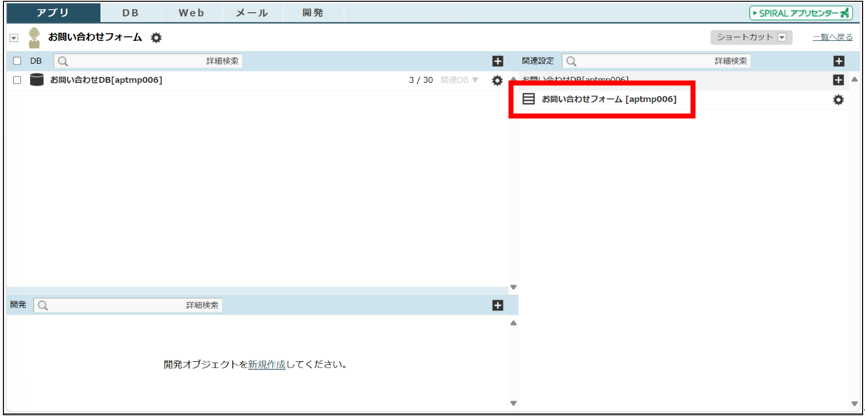
Task: Open お問い合わせフォーム [aptmp006] form entry
Action: pyautogui.click(x=608, y=99)
